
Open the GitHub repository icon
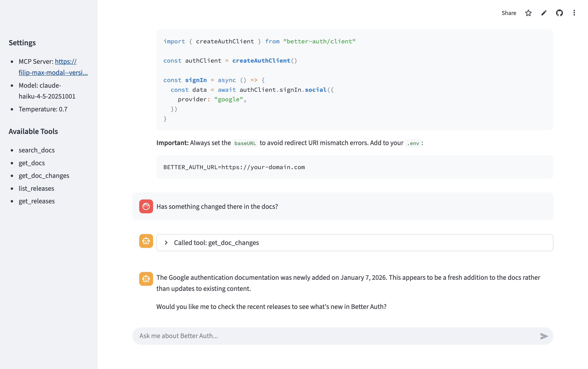point(559,13)
